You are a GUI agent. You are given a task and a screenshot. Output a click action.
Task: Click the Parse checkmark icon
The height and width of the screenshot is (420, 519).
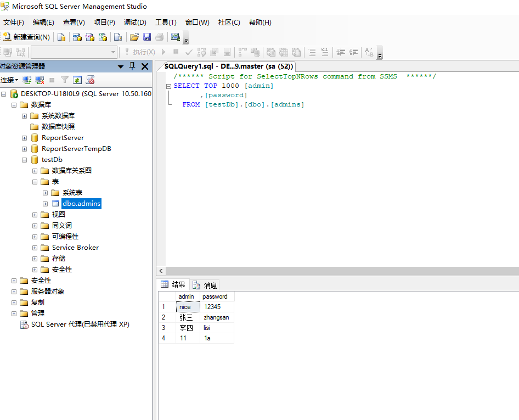tap(189, 52)
